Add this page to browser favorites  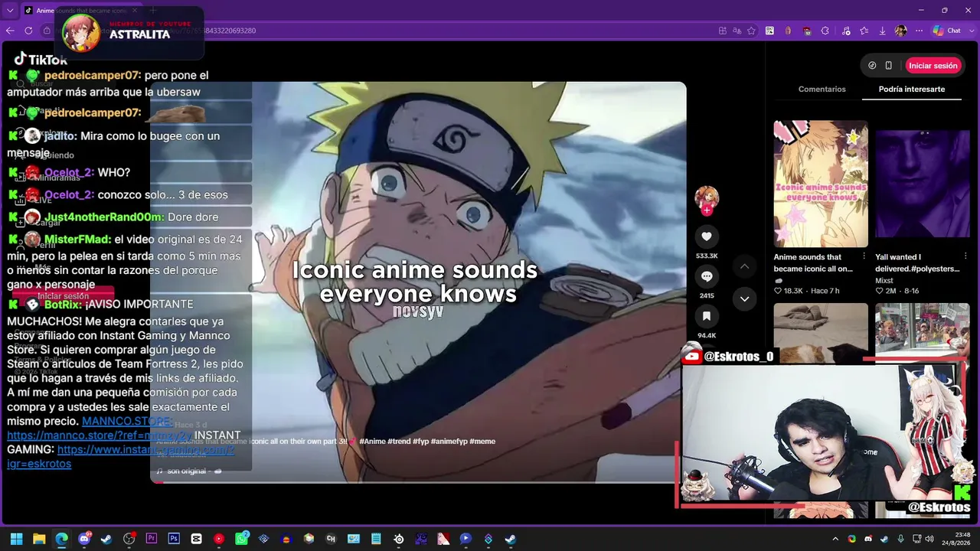pyautogui.click(x=751, y=31)
